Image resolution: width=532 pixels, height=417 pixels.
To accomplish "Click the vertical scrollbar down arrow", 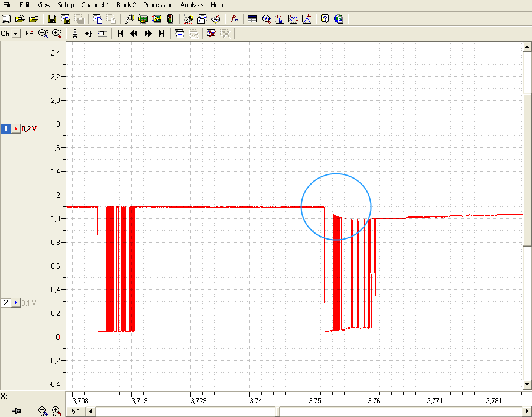I will pos(527,384).
